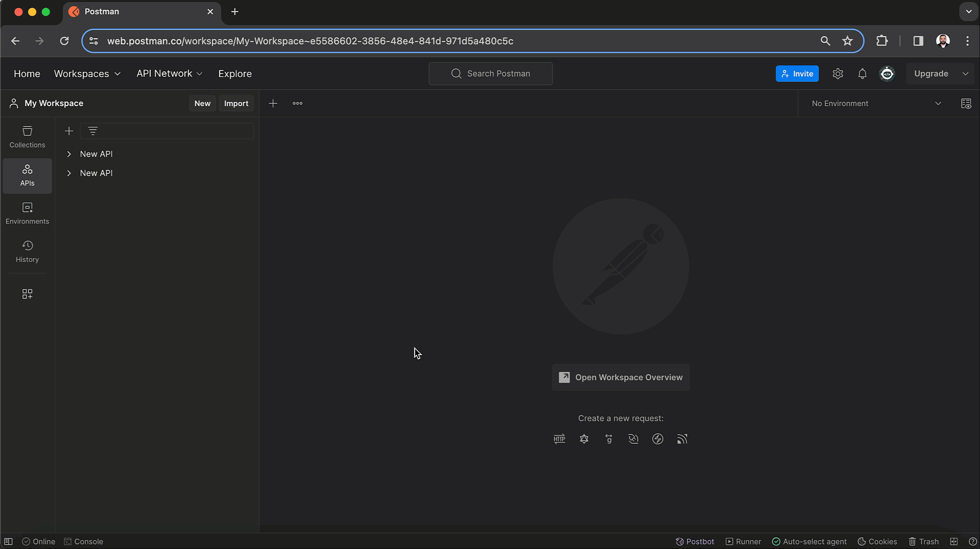Click the Import button
This screenshot has height=549, width=980.
click(x=236, y=103)
